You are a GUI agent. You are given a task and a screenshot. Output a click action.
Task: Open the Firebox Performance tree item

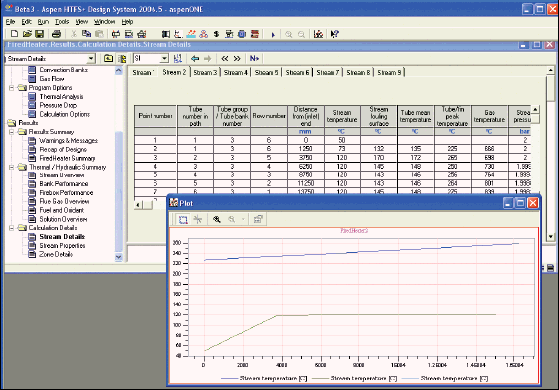click(66, 193)
